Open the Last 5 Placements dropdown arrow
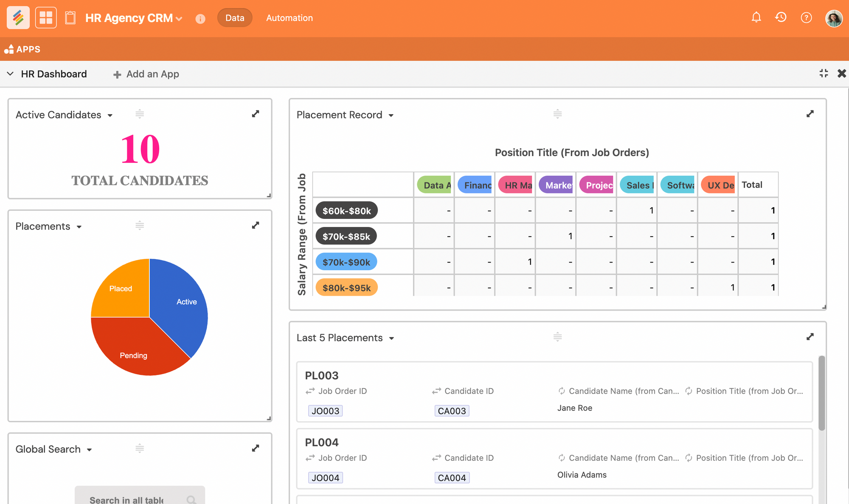Screen dimensions: 849x504 [x=391, y=339]
